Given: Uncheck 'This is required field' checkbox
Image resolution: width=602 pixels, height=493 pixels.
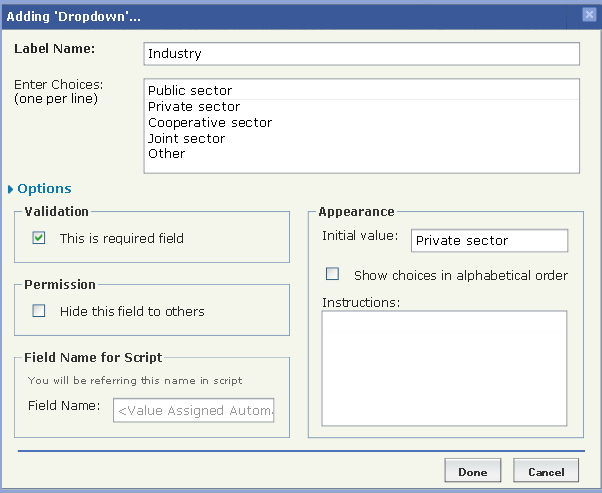Looking at the screenshot, I should [x=39, y=238].
